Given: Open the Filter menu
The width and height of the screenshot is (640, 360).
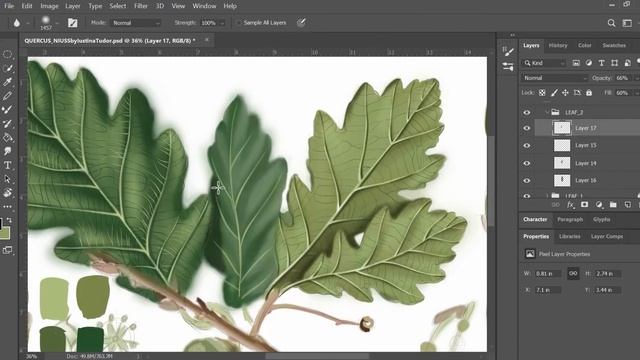Looking at the screenshot, I should click(141, 6).
